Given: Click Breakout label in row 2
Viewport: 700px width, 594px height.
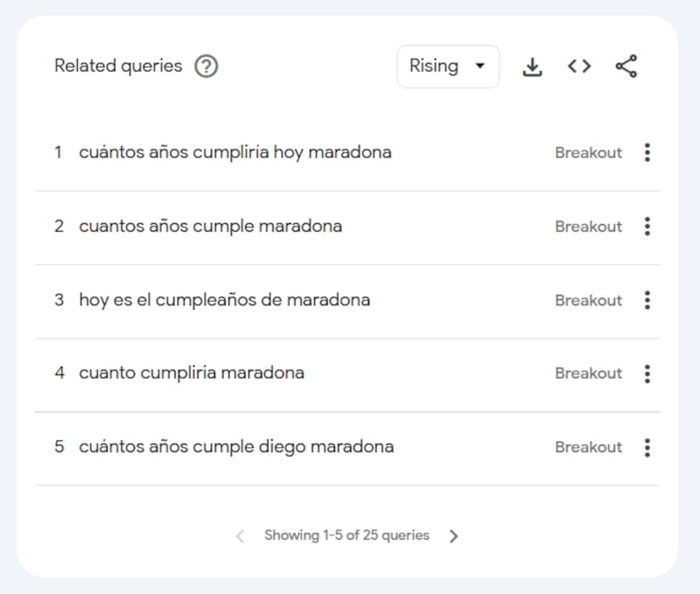Looking at the screenshot, I should pyautogui.click(x=588, y=227).
